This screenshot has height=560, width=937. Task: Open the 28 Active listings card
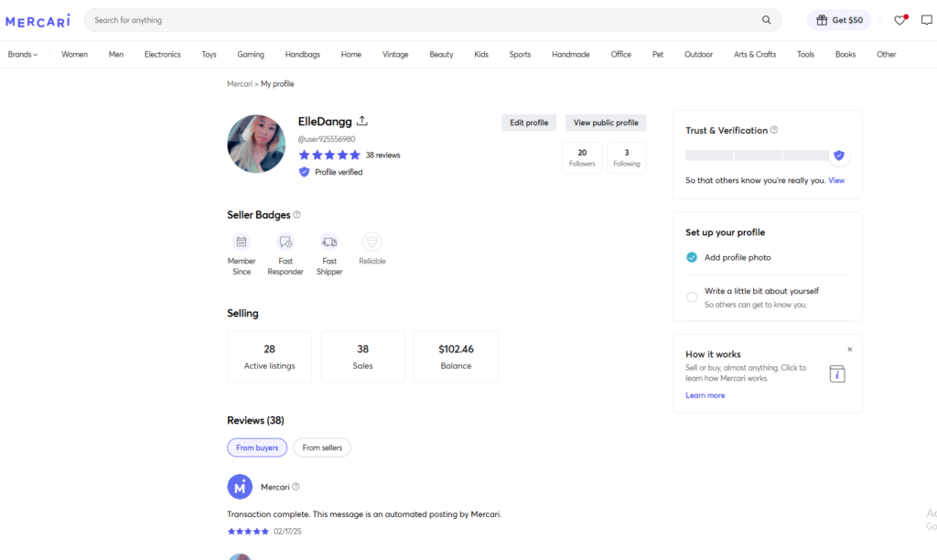(270, 357)
